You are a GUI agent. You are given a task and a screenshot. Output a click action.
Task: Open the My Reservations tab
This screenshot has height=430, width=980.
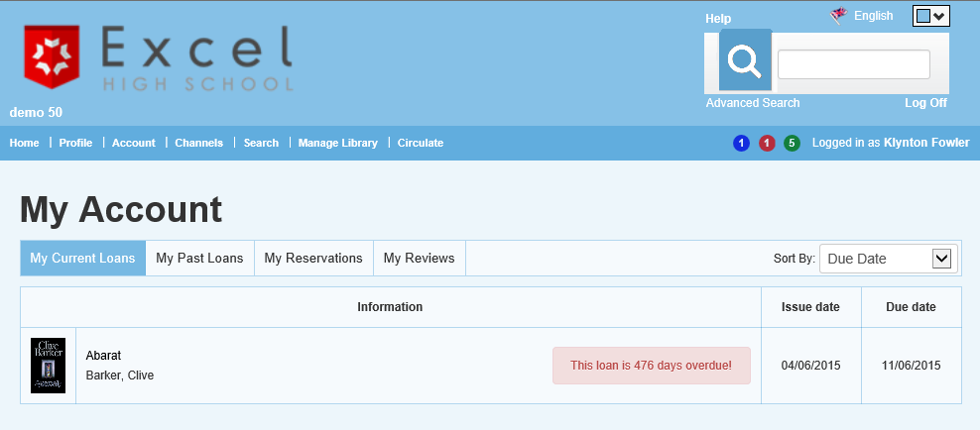coord(313,259)
